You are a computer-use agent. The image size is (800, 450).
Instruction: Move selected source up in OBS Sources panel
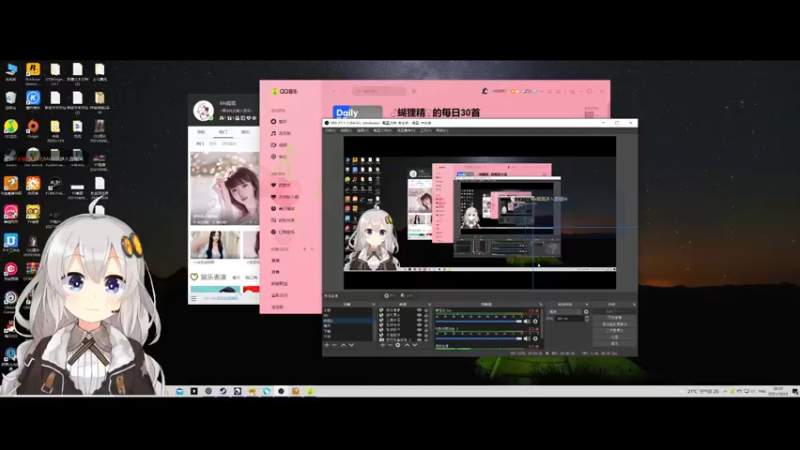click(407, 345)
